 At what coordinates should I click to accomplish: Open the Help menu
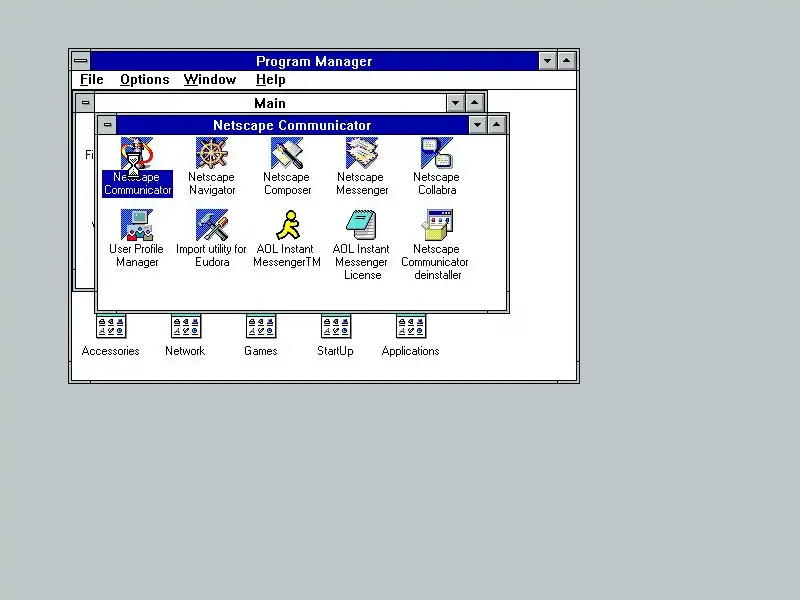pyautogui.click(x=270, y=80)
